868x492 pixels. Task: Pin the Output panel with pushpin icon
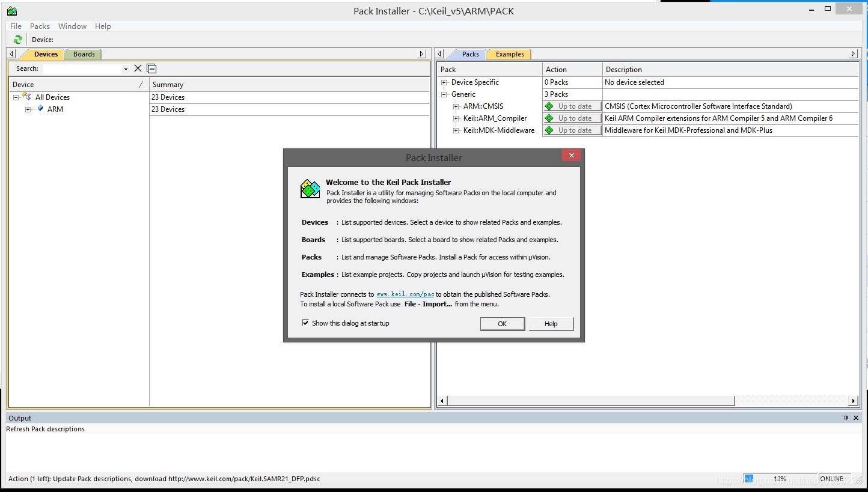pyautogui.click(x=846, y=418)
